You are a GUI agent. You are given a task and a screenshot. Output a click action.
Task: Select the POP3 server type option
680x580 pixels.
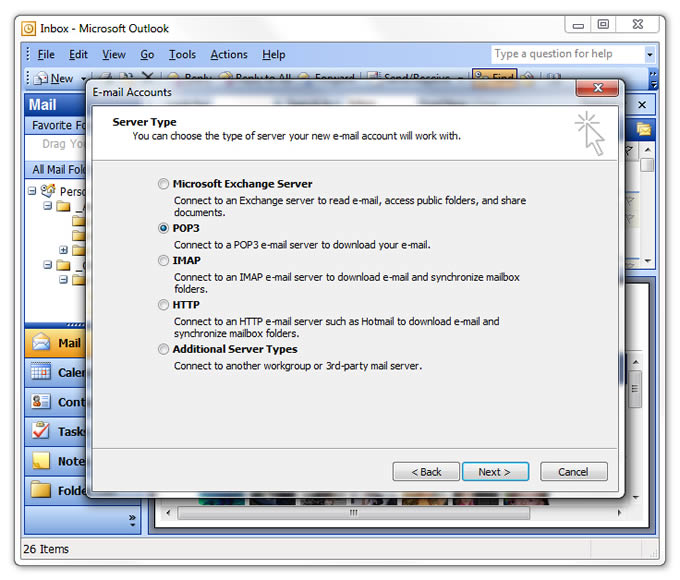(x=163, y=228)
